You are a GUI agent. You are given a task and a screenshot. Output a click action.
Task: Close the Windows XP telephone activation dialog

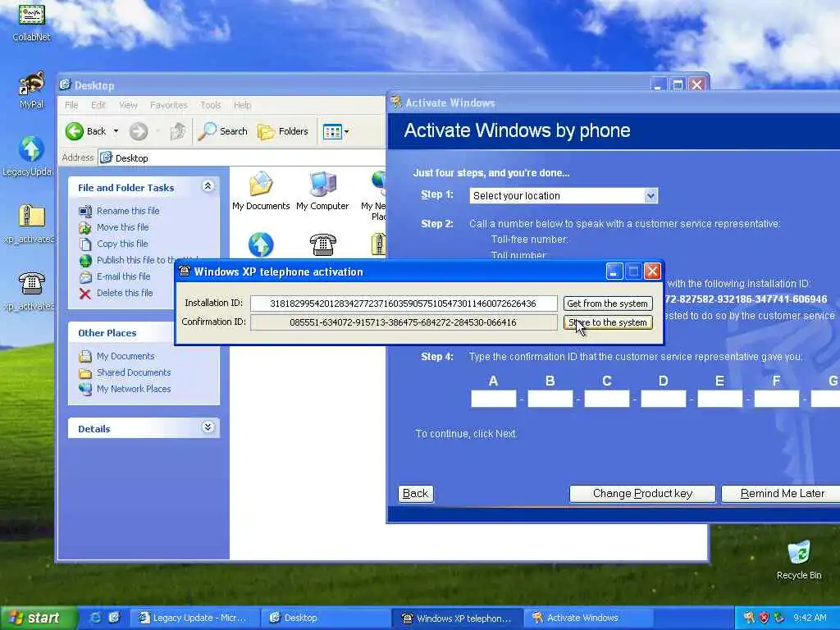[x=652, y=272]
